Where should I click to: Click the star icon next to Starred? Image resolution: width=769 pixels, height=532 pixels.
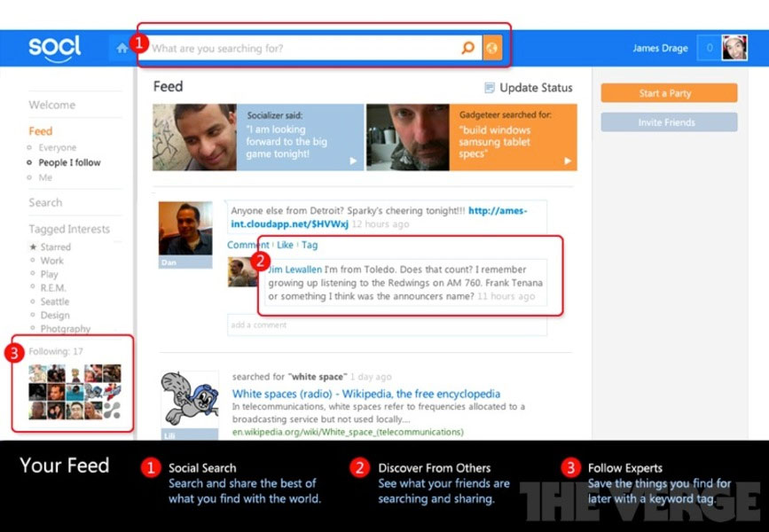[35, 246]
